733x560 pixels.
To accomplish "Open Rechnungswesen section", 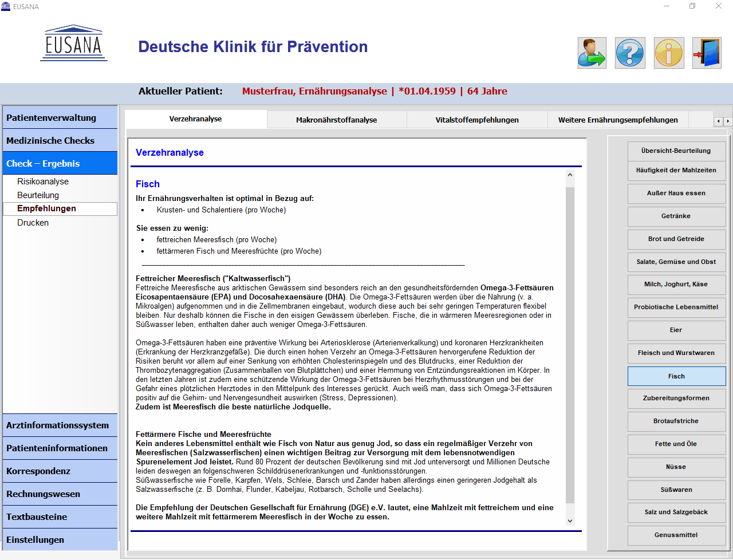I will [60, 494].
